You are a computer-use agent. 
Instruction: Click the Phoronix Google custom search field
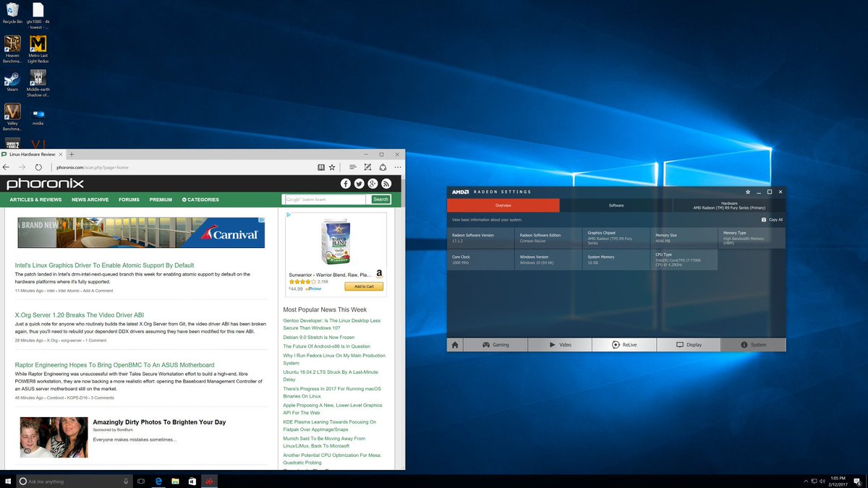325,200
